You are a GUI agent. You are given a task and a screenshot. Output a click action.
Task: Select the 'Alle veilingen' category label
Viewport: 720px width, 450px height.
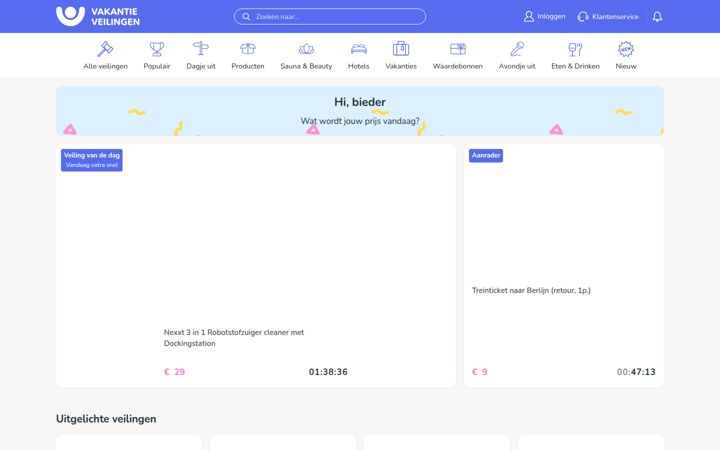pos(105,66)
